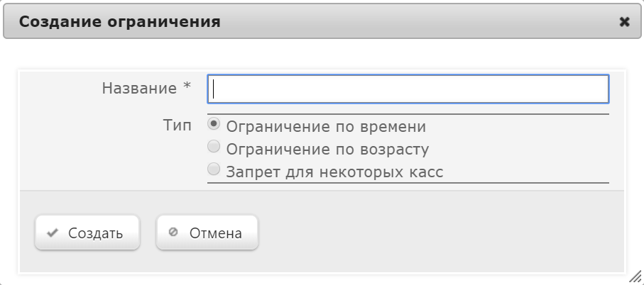
Task: Close the Создание ограничения dialog
Action: 624,22
